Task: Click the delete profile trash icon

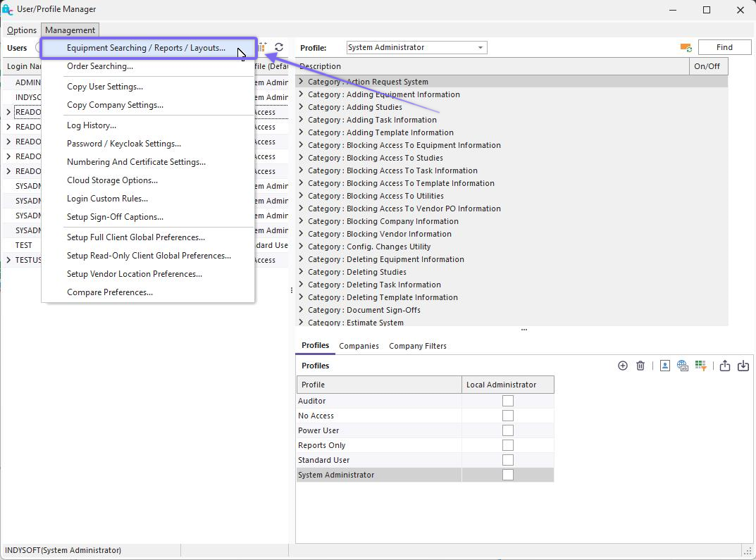Action: tap(640, 366)
